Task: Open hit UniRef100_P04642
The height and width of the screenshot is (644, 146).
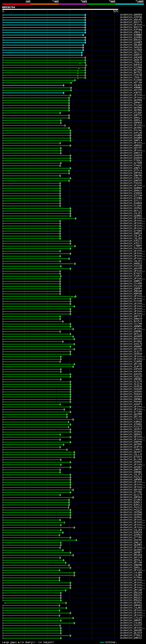Action: click(131, 165)
